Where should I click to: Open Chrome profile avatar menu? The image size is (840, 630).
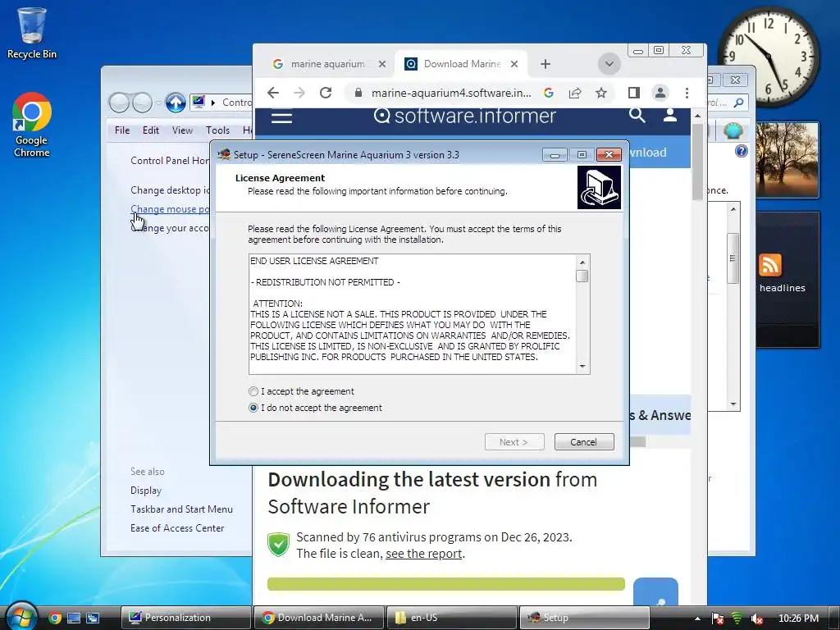point(660,93)
